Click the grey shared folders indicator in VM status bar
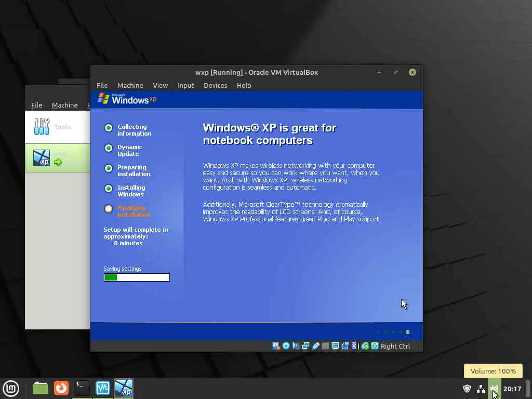This screenshot has height=399, width=532. 325,345
